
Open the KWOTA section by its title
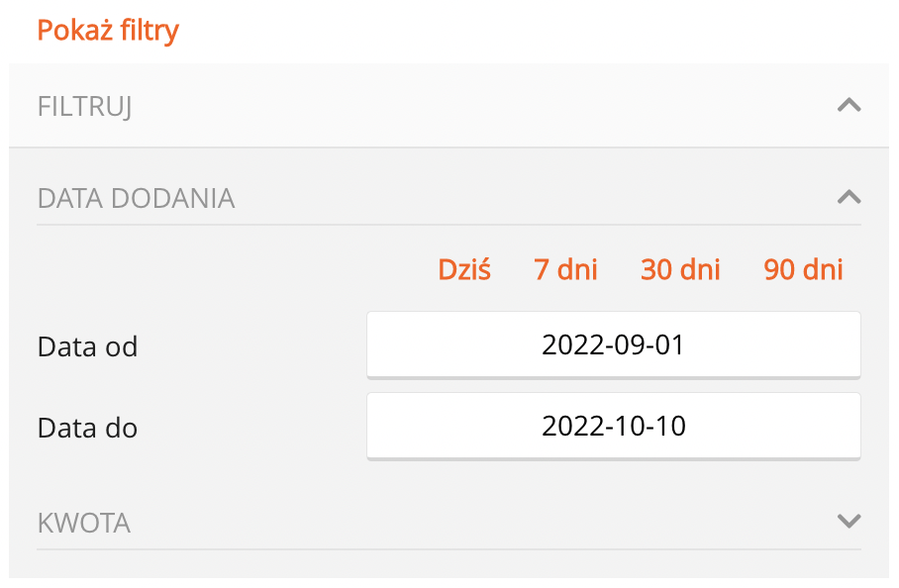(x=84, y=522)
